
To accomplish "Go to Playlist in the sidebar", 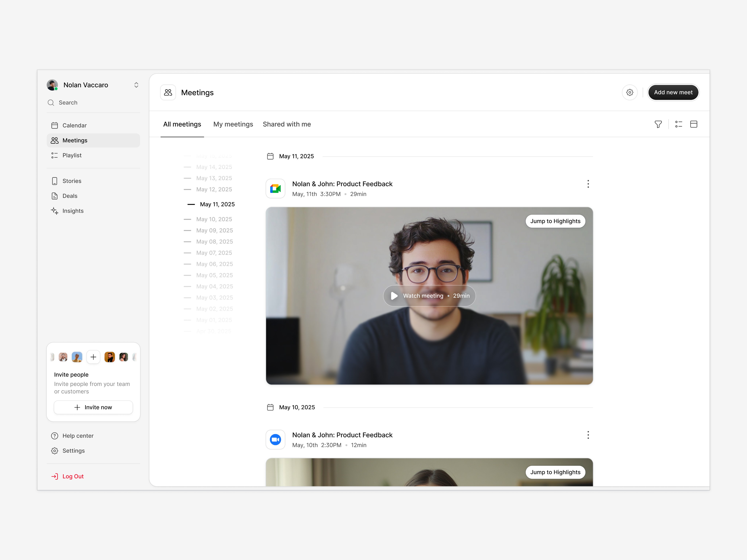I will click(72, 155).
